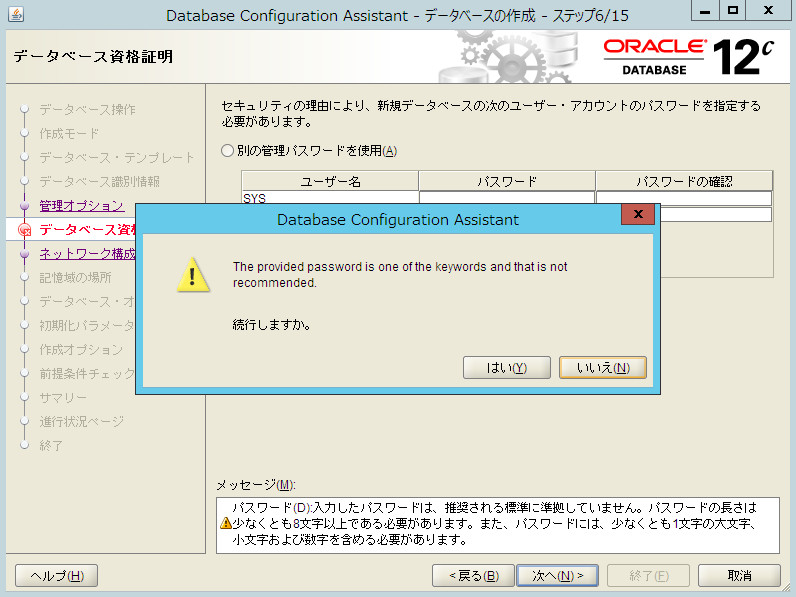Click the データベース資格証明 page heading

[93, 56]
